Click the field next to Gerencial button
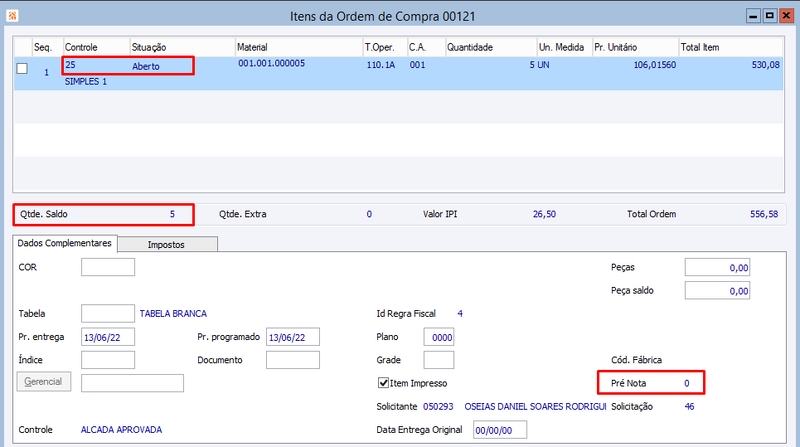 pos(132,383)
